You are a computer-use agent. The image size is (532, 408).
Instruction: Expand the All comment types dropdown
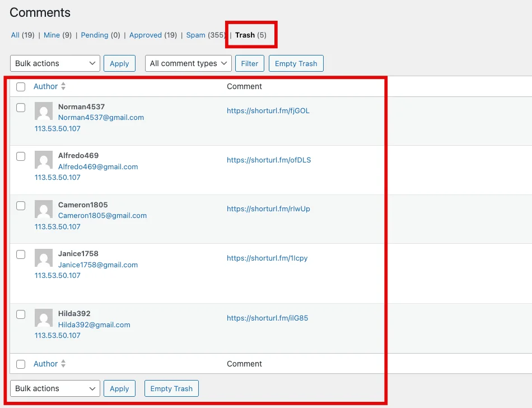(188, 63)
